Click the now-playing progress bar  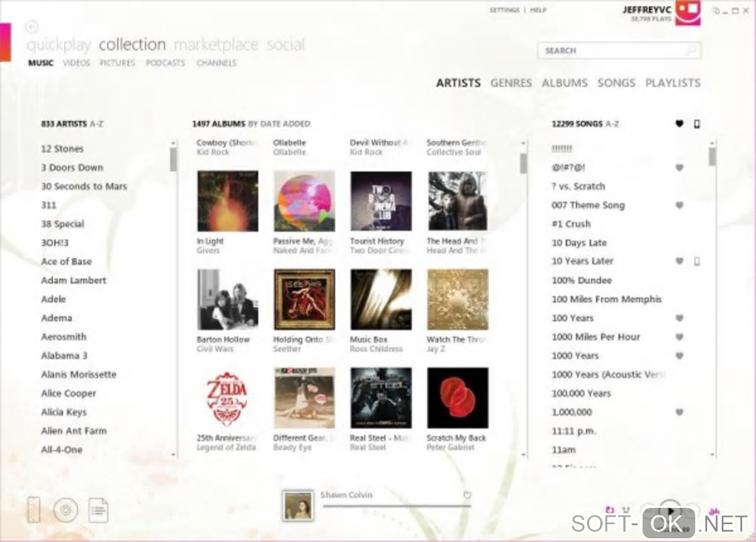(397, 506)
